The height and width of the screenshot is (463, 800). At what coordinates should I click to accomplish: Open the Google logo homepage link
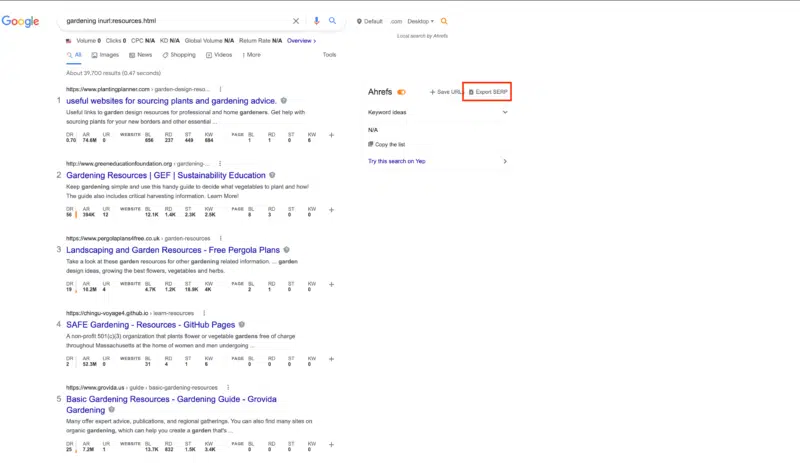point(20,21)
